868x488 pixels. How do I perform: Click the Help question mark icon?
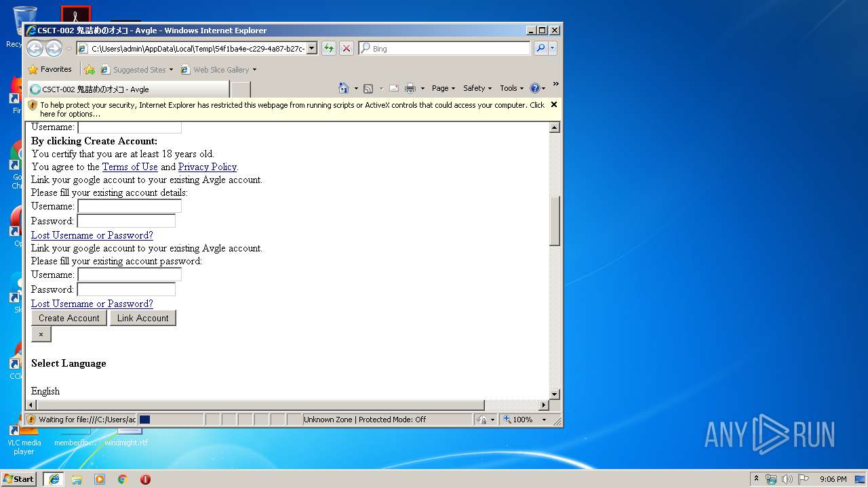point(534,88)
